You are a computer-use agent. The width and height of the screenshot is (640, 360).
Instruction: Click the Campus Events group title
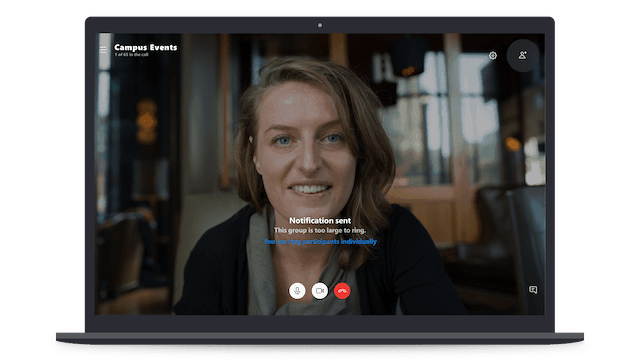(146, 47)
